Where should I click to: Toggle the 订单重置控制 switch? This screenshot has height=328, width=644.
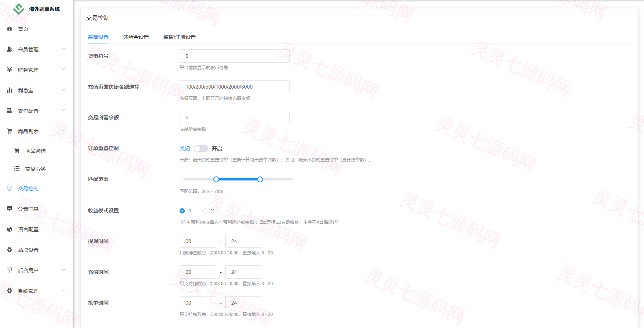click(x=201, y=149)
